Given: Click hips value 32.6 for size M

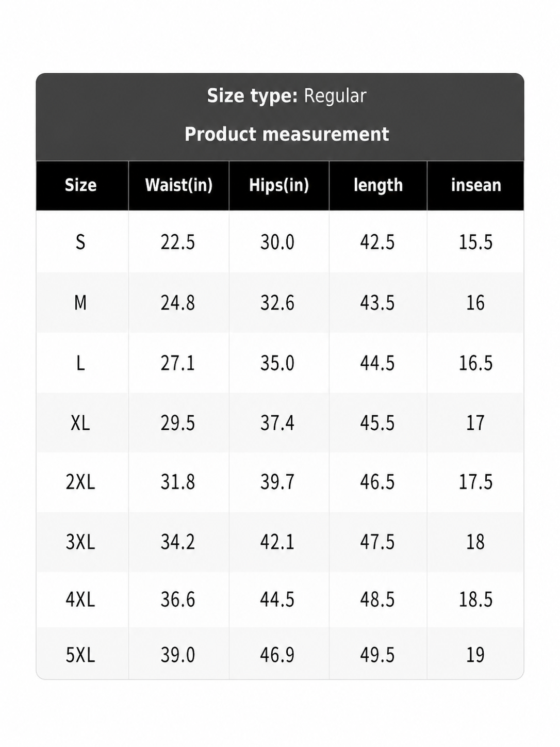Looking at the screenshot, I should click(277, 303).
